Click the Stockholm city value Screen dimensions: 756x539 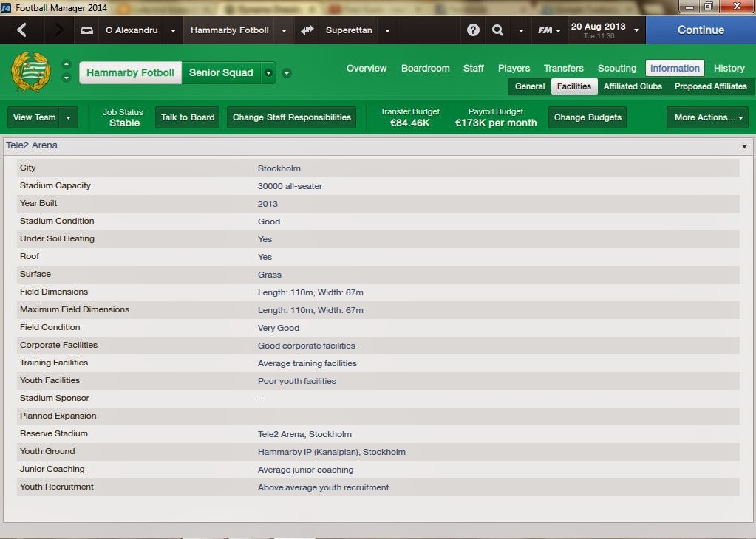click(279, 168)
